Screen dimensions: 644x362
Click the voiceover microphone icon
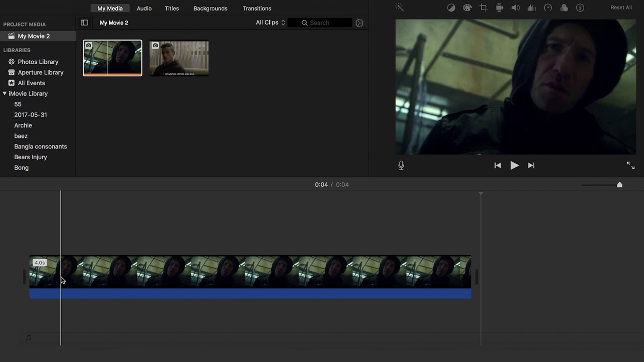[401, 165]
